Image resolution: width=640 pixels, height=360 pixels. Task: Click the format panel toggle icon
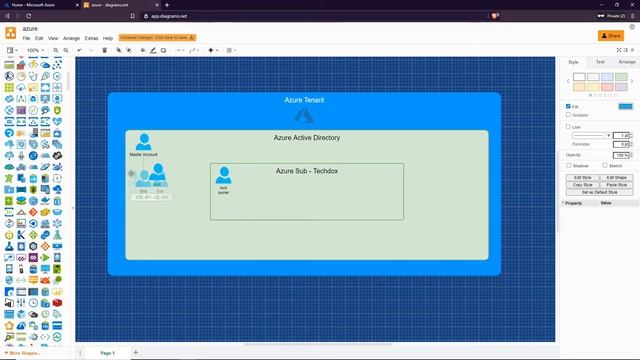(626, 50)
